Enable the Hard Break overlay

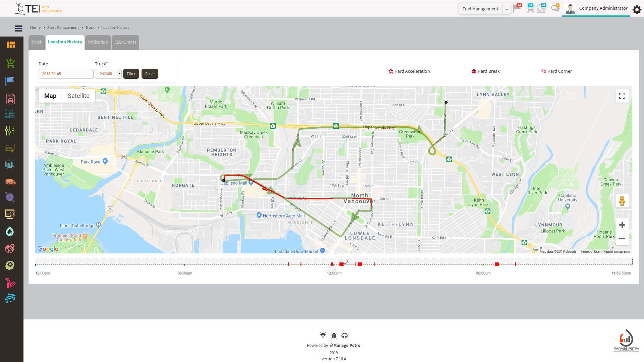[485, 71]
